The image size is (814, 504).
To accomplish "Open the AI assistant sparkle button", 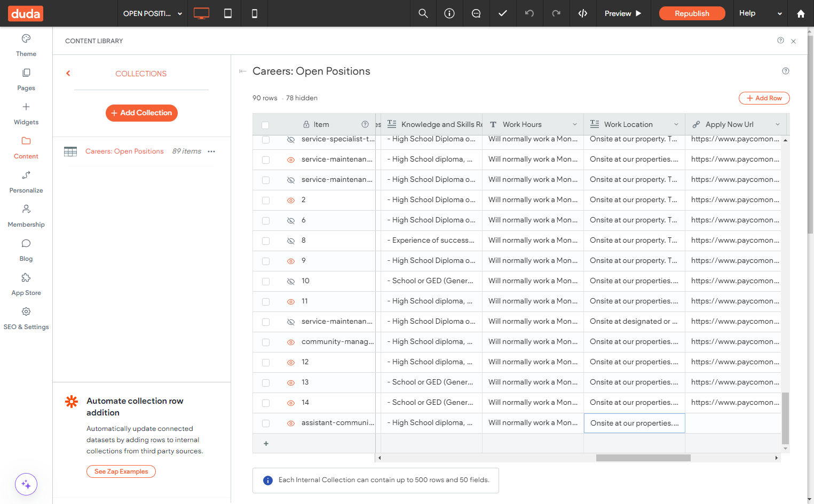I will (26, 484).
